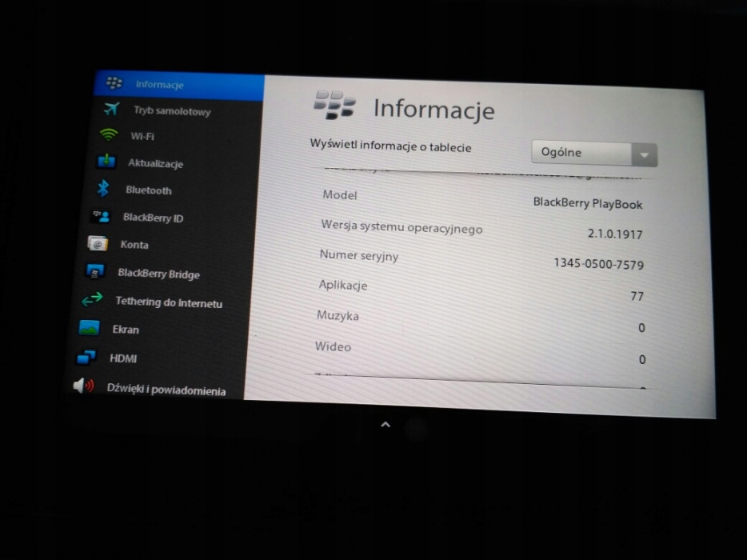Select the 2.1.0.1917 version value
The height and width of the screenshot is (560, 747).
(x=615, y=234)
